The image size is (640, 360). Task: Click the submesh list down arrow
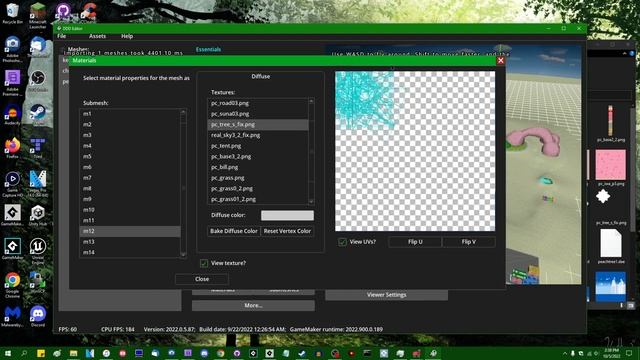coord(183,254)
